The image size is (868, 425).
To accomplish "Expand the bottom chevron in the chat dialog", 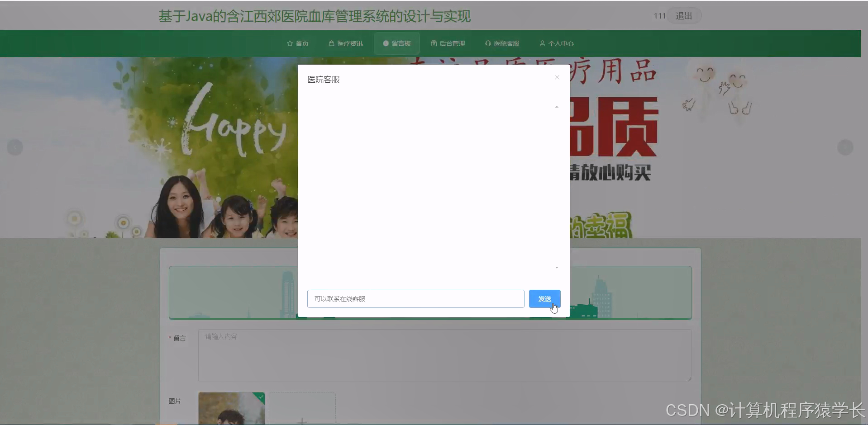I will (556, 268).
